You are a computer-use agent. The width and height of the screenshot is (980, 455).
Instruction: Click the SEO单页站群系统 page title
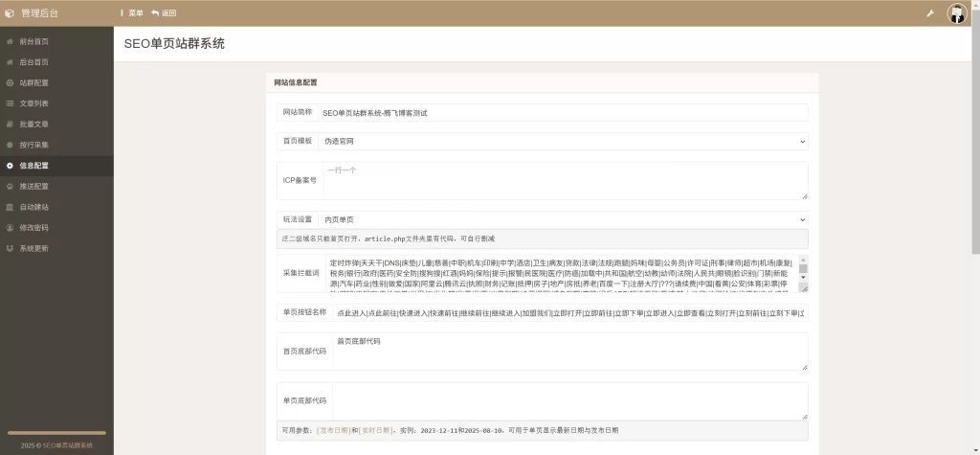click(x=174, y=44)
